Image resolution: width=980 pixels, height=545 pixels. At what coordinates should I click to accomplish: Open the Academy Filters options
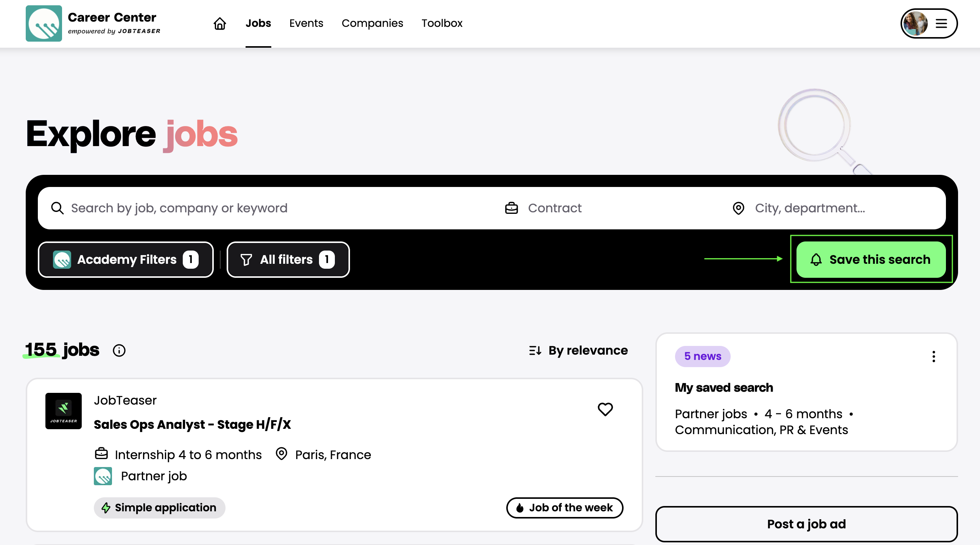coord(126,260)
